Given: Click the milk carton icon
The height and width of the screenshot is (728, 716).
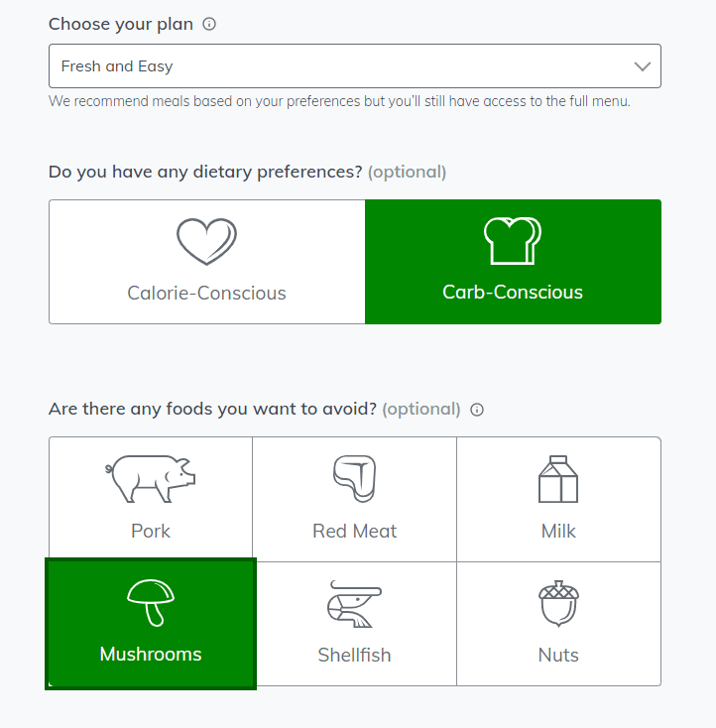Looking at the screenshot, I should (558, 479).
